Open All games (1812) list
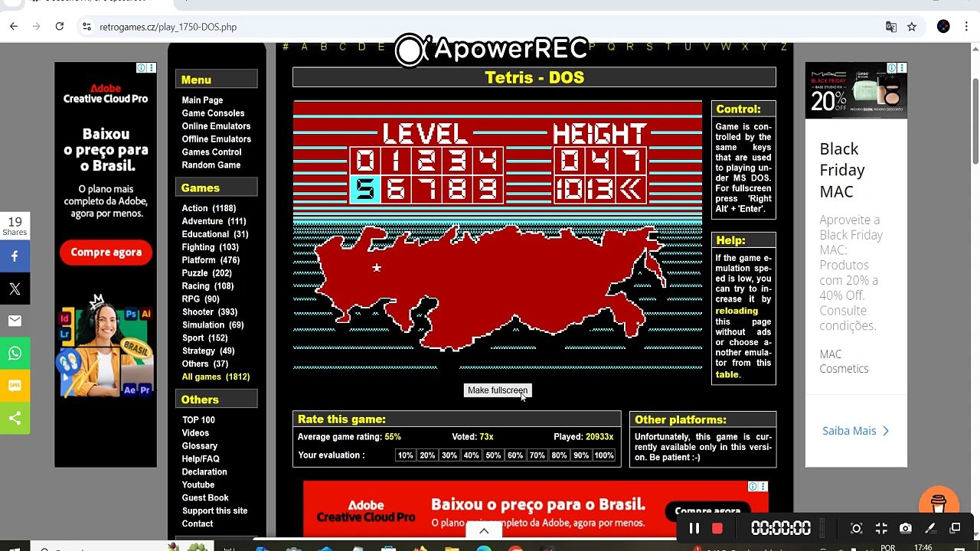This screenshot has height=551, width=980. point(216,377)
